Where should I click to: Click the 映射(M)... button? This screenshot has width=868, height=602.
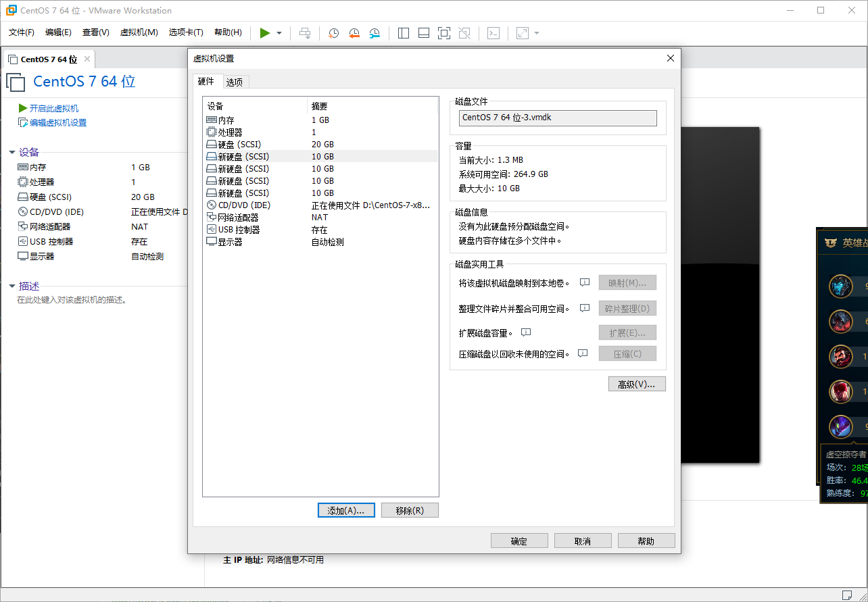(x=627, y=282)
